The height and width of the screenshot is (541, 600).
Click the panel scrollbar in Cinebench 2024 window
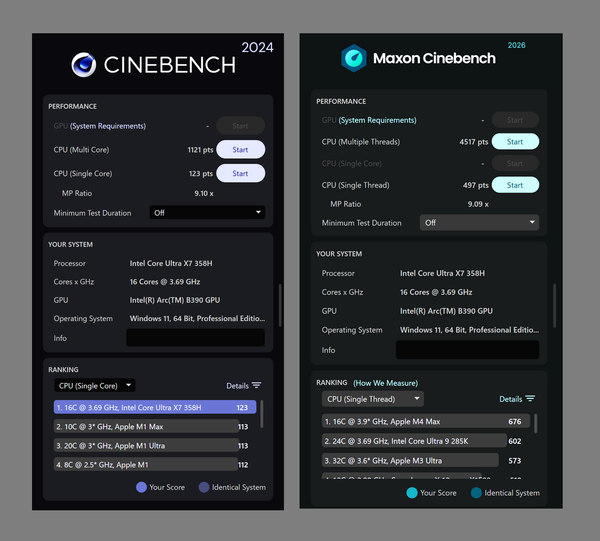280,305
